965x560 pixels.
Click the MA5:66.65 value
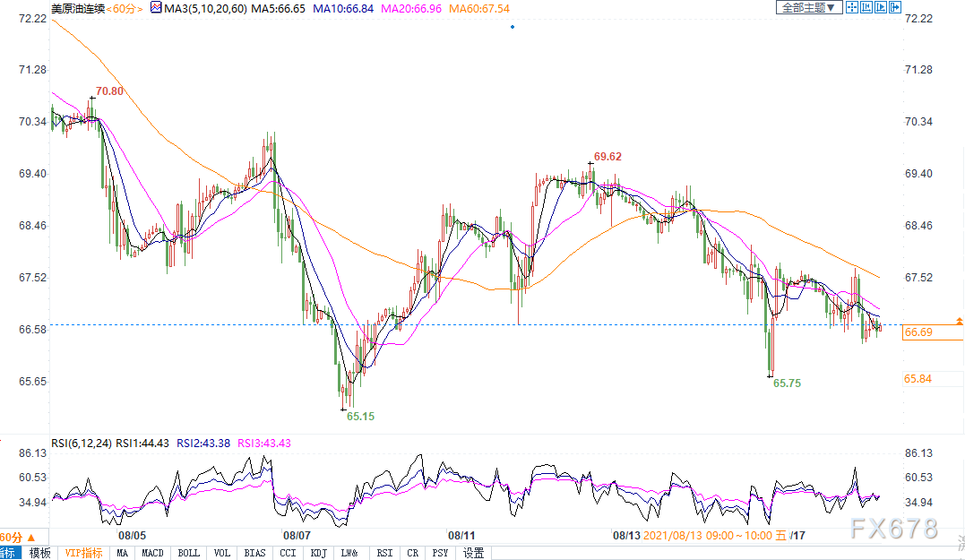(x=278, y=9)
